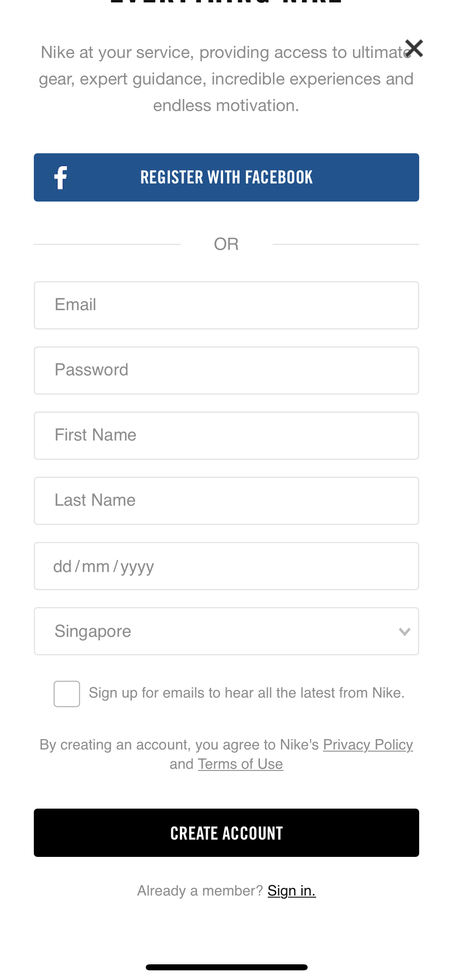Click into the First Name field
The width and height of the screenshot is (453, 980).
click(x=226, y=436)
